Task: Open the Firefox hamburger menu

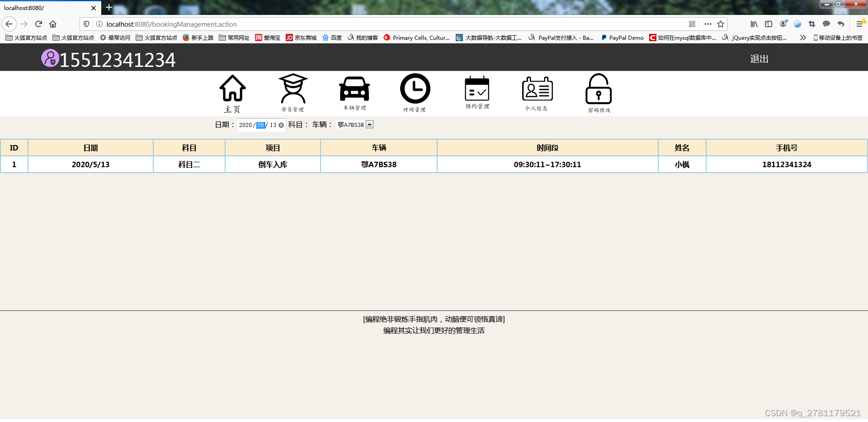Action: 859,24
